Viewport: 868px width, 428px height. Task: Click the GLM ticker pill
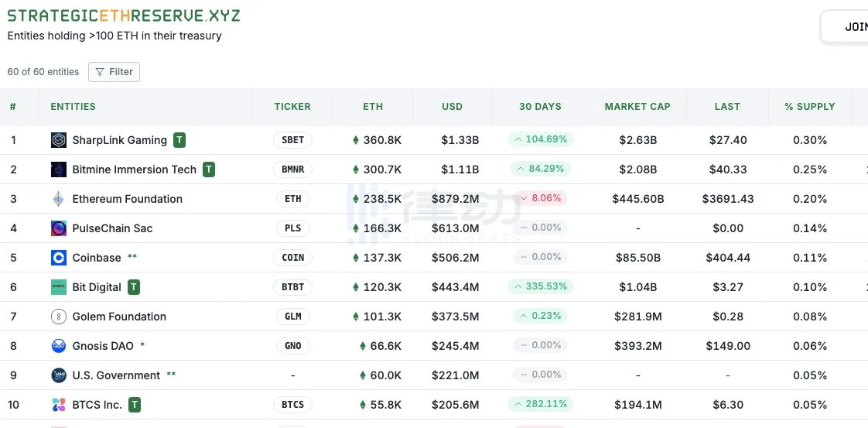click(293, 317)
